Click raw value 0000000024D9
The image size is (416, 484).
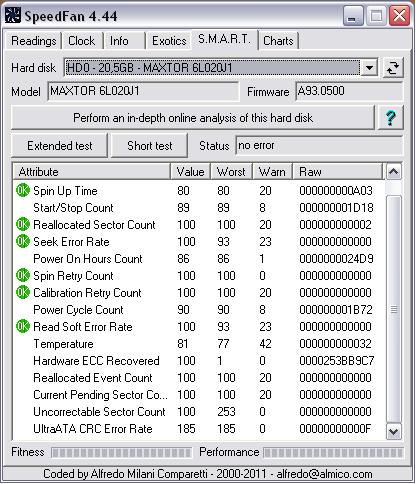[x=336, y=259]
